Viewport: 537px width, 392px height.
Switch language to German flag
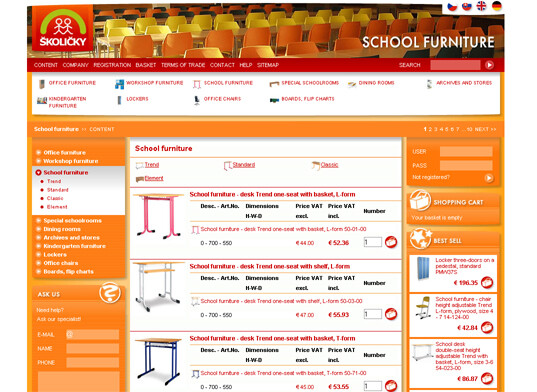[x=497, y=5]
